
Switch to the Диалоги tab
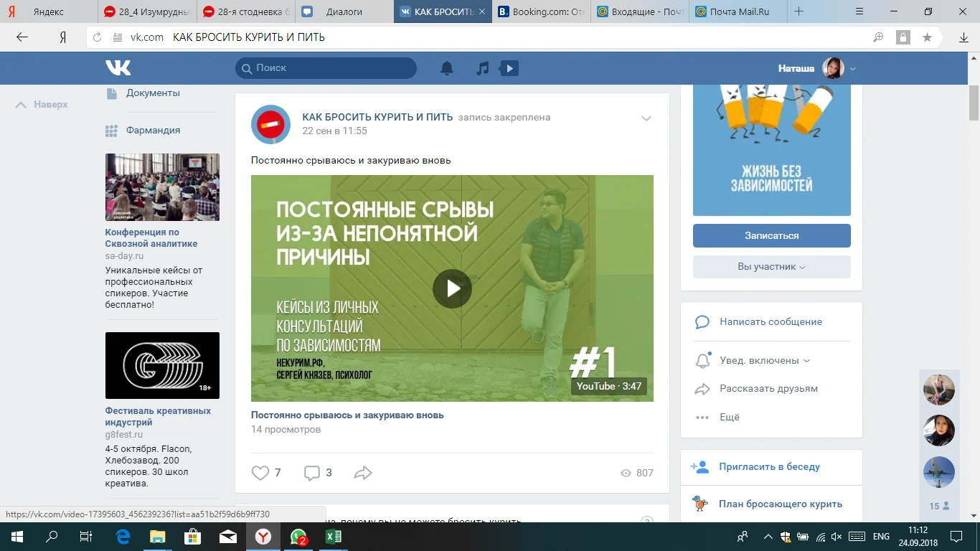[x=344, y=11]
